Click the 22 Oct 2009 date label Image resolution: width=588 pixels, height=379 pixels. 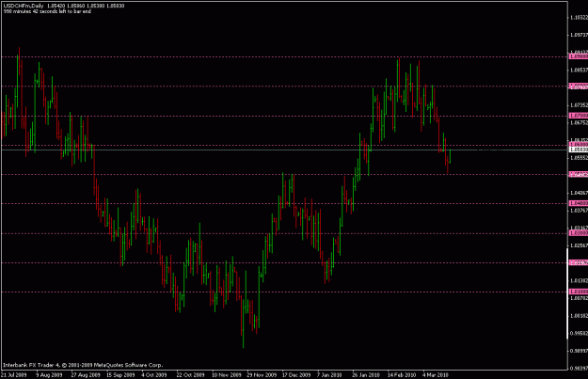[x=190, y=374]
